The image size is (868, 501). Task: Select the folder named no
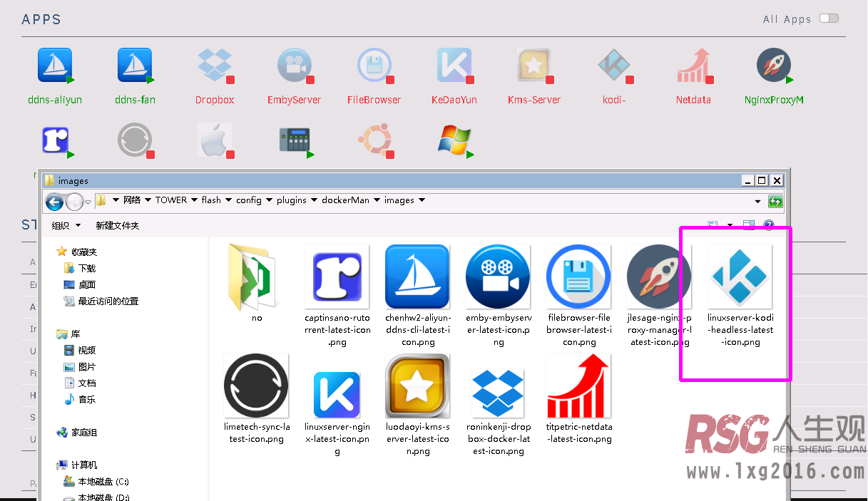pos(256,283)
